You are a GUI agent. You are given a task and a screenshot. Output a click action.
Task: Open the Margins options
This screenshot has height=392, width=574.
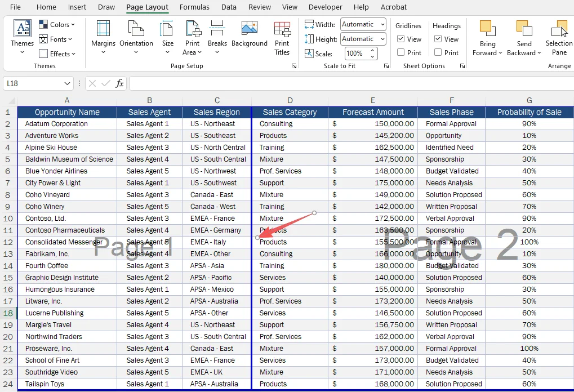(x=103, y=37)
